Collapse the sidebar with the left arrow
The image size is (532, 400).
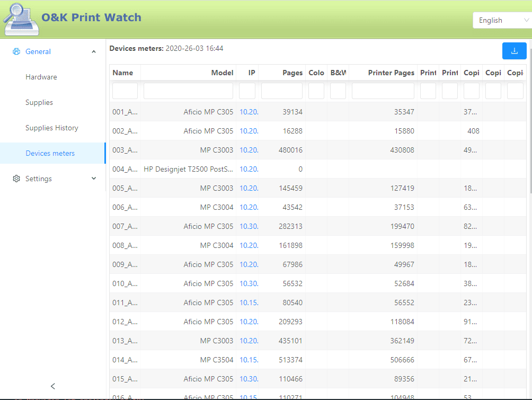(53, 386)
